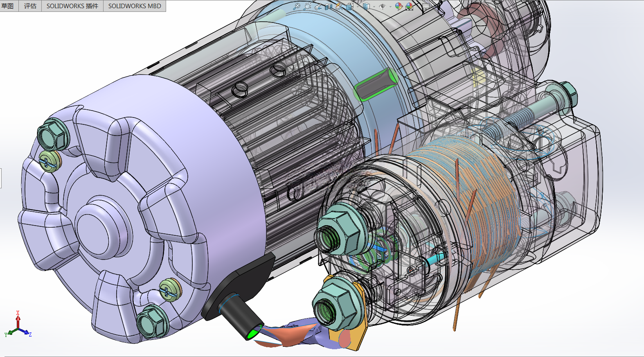Open the Edit Appearance color ball
Screen dimensions: 644x357
(399, 6)
